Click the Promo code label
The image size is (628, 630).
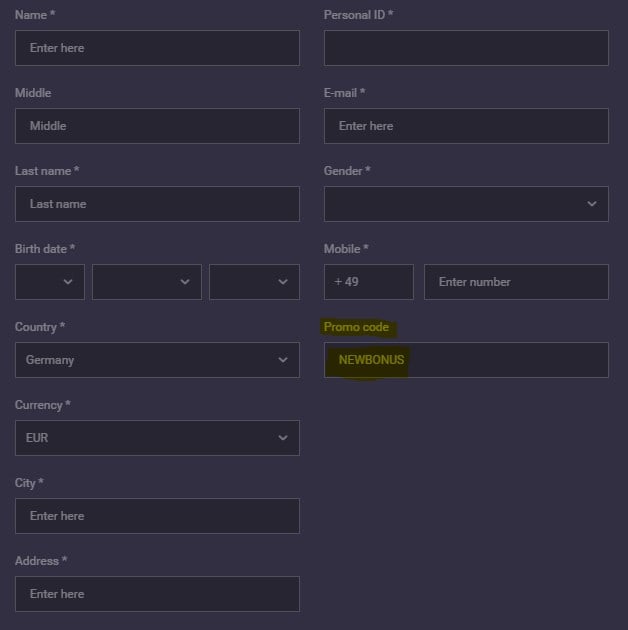(356, 327)
